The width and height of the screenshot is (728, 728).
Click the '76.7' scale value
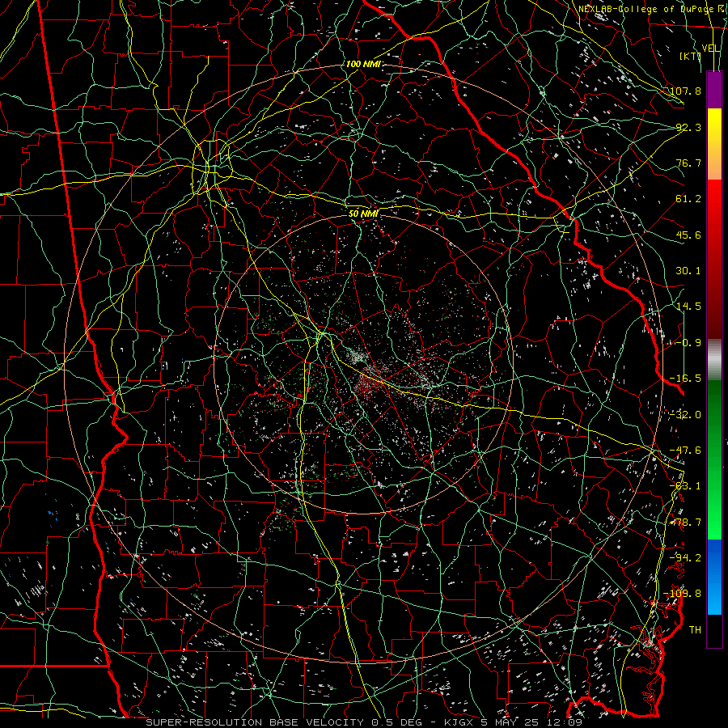click(x=688, y=163)
